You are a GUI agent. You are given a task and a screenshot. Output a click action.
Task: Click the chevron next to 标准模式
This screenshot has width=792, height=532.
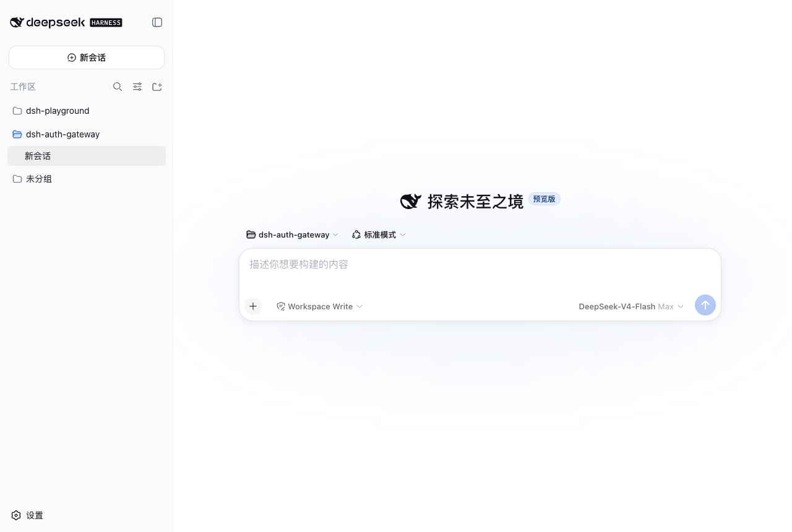click(403, 235)
